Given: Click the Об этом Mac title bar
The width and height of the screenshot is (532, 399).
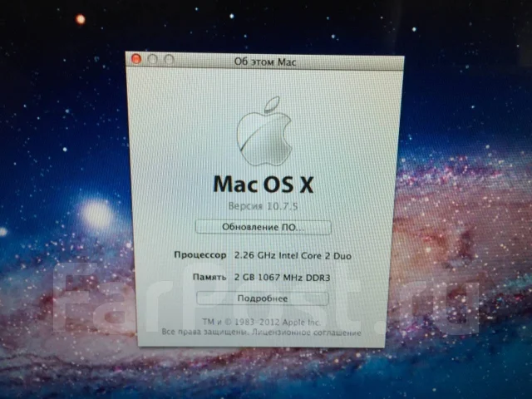Looking at the screenshot, I should pyautogui.click(x=265, y=62).
